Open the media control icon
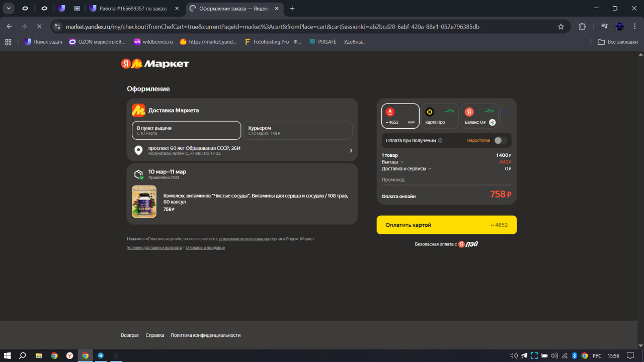The height and width of the screenshot is (362, 644). tap(605, 27)
